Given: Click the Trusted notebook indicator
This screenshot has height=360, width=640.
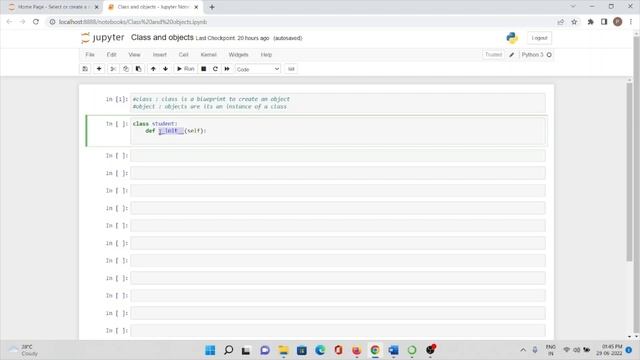Looking at the screenshot, I should (493, 55).
